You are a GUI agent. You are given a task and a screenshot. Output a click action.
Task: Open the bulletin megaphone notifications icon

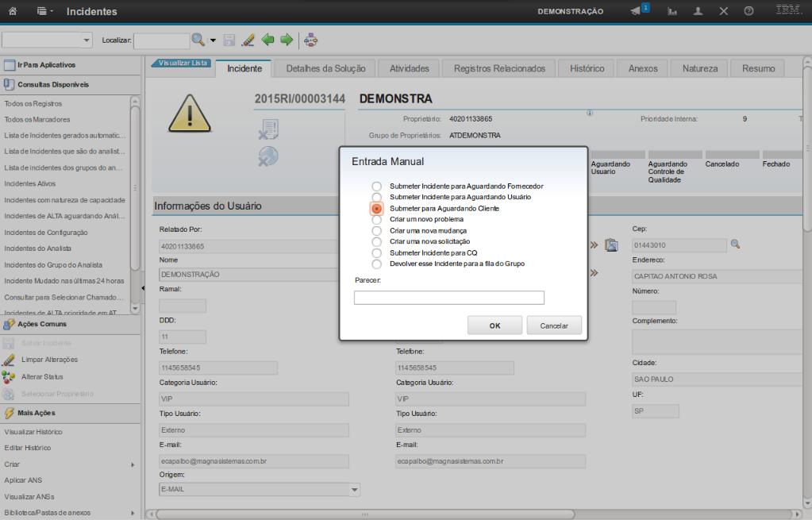(x=636, y=12)
